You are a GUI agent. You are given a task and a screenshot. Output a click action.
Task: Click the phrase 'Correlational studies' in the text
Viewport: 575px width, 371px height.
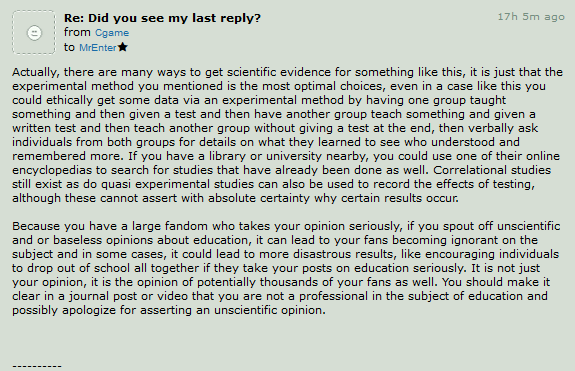492,170
